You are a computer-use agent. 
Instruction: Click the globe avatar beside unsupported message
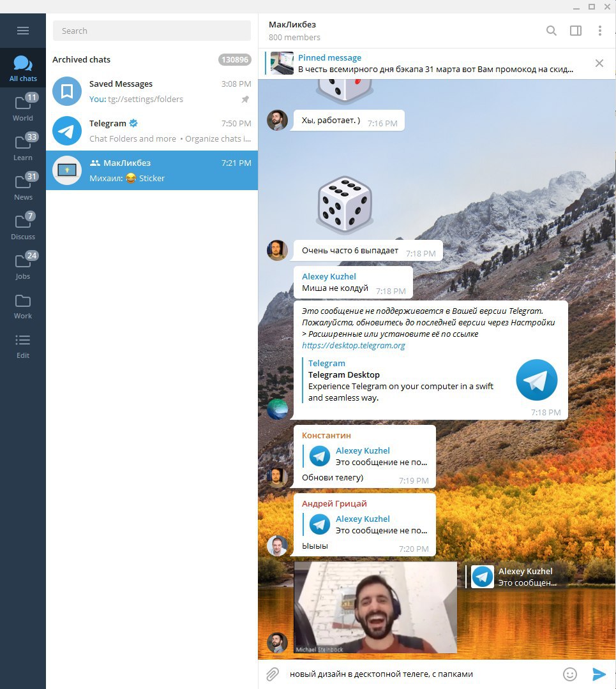pyautogui.click(x=278, y=409)
